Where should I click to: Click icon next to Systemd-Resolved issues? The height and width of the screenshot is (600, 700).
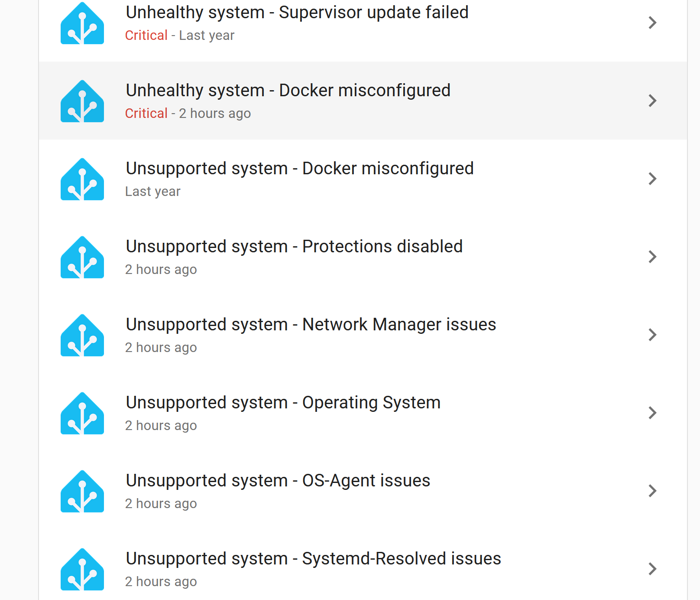82,570
